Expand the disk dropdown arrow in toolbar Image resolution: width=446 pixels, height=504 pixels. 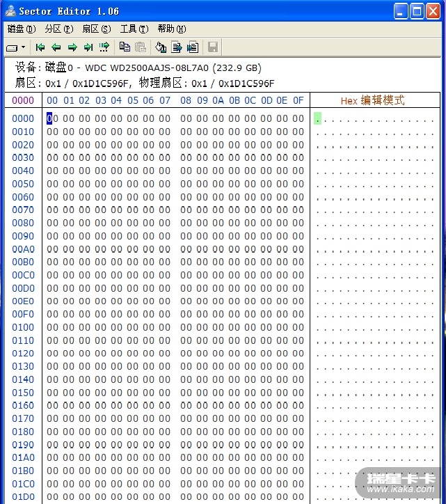tap(24, 47)
